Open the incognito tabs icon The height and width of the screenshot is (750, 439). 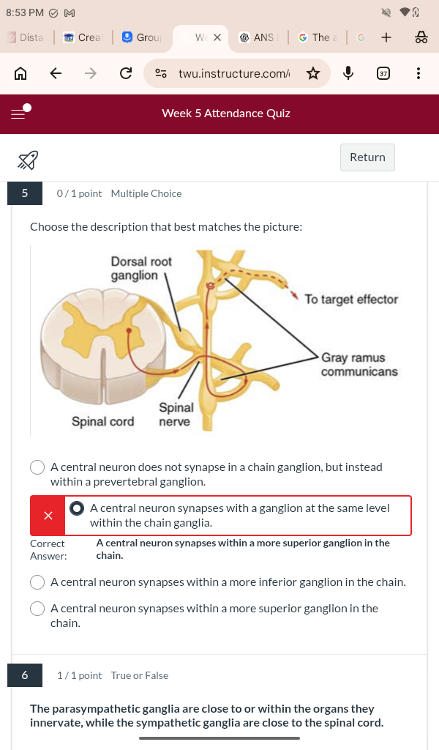[421, 37]
